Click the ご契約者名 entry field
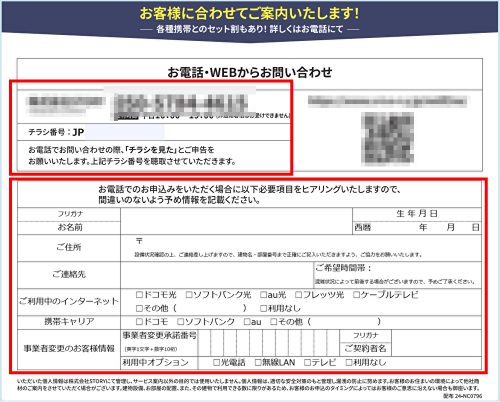Viewport: 500px width, 402px height. point(436,343)
